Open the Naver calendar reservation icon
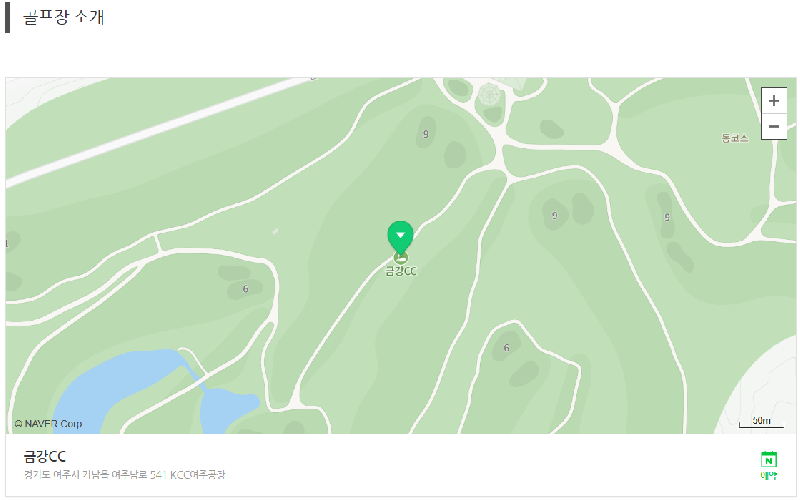 click(768, 459)
